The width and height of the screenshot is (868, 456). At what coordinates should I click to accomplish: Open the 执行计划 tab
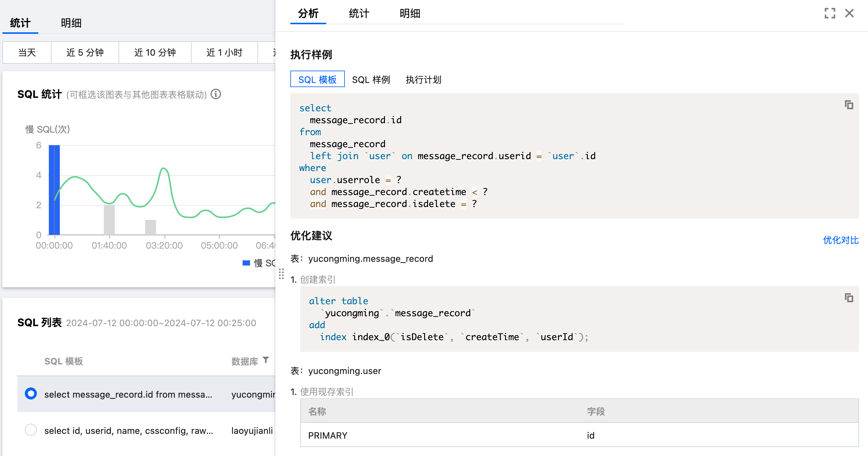coord(423,80)
